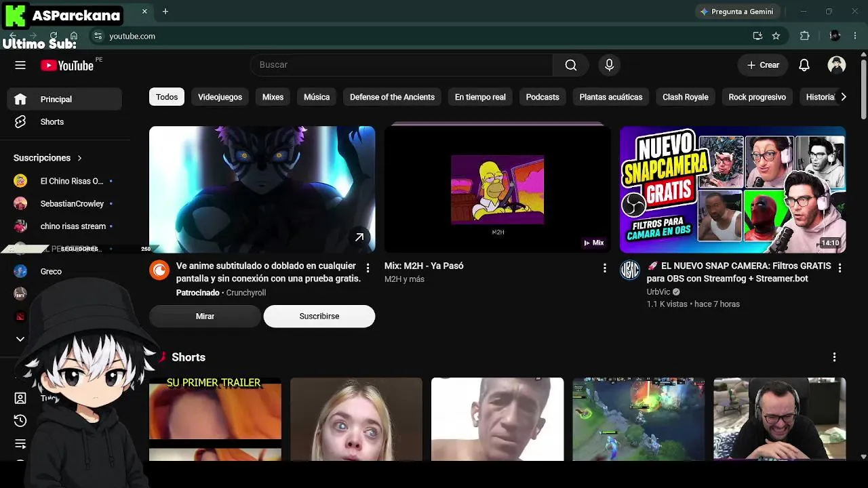Bookmark this page with the star icon
This screenshot has height=488, width=868.
[x=776, y=36]
